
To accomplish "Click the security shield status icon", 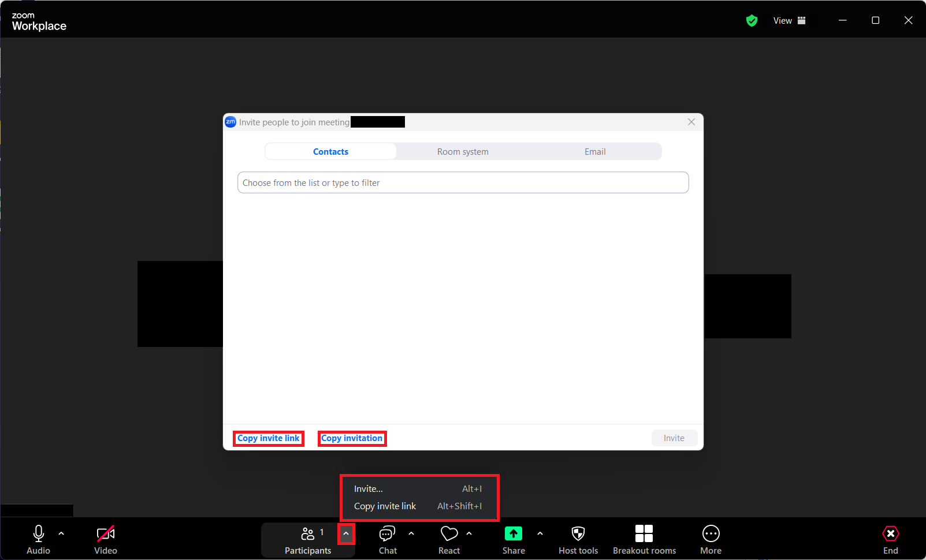I will (752, 20).
